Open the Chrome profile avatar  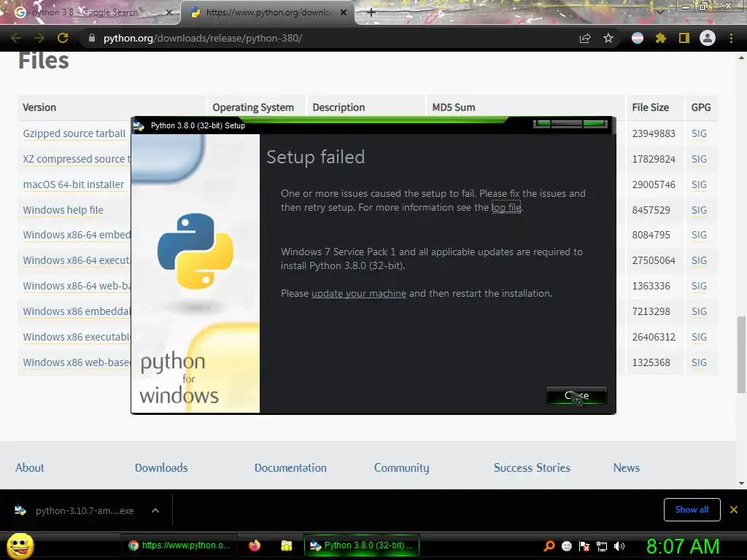pos(708,38)
